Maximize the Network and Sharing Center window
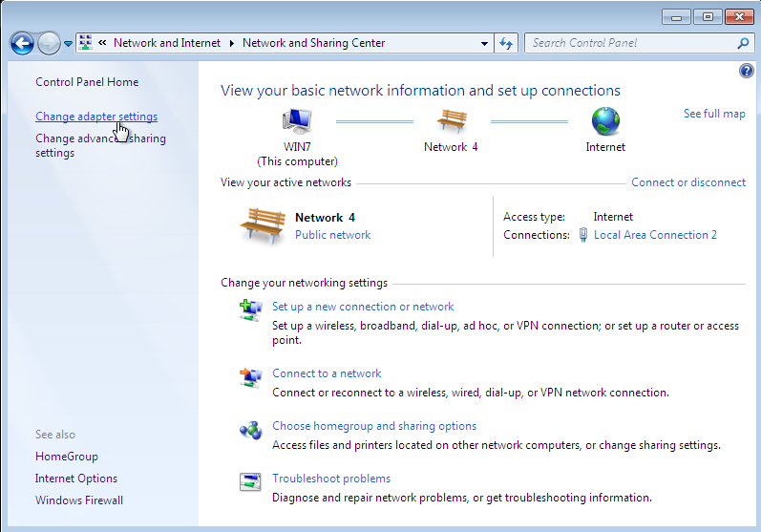 point(708,17)
